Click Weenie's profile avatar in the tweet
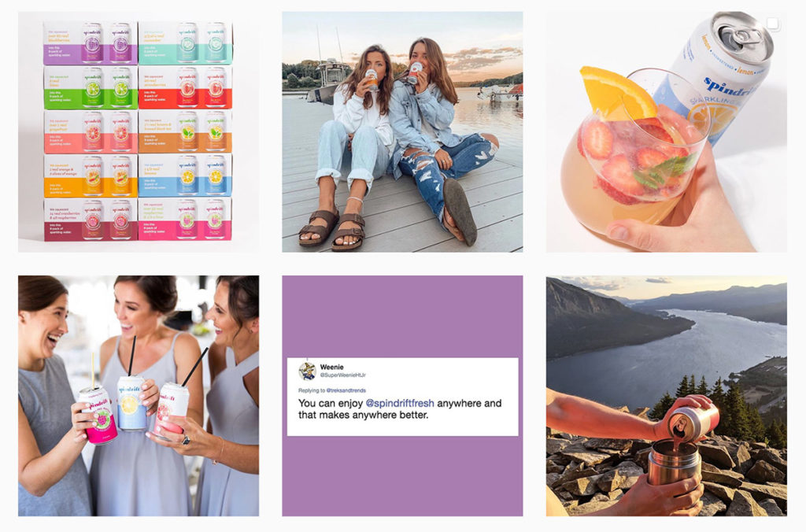806x532 pixels. pos(308,371)
